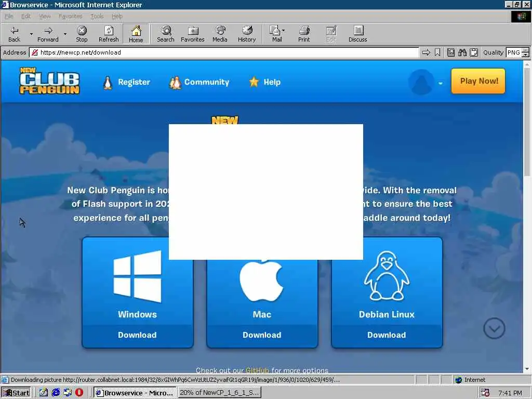
Task: Click the system tray icon near clock
Action: (x=485, y=393)
